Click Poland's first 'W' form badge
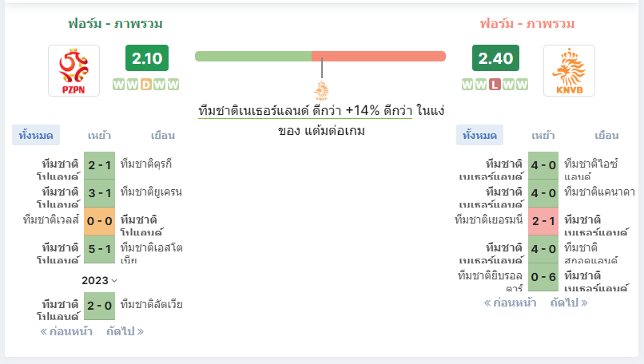 click(x=118, y=85)
